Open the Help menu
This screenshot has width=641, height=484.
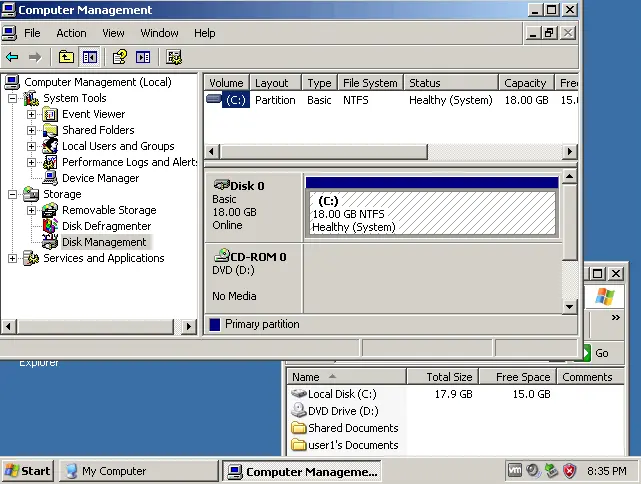[204, 33]
